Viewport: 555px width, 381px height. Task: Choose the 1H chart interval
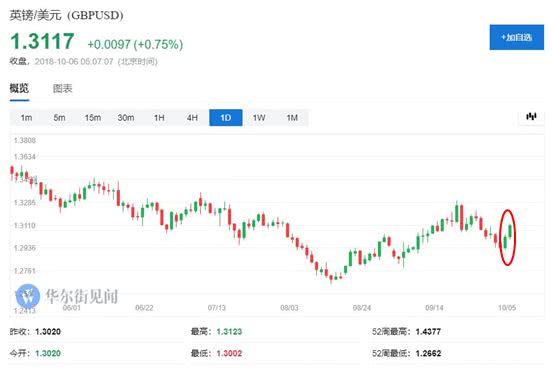(x=159, y=118)
